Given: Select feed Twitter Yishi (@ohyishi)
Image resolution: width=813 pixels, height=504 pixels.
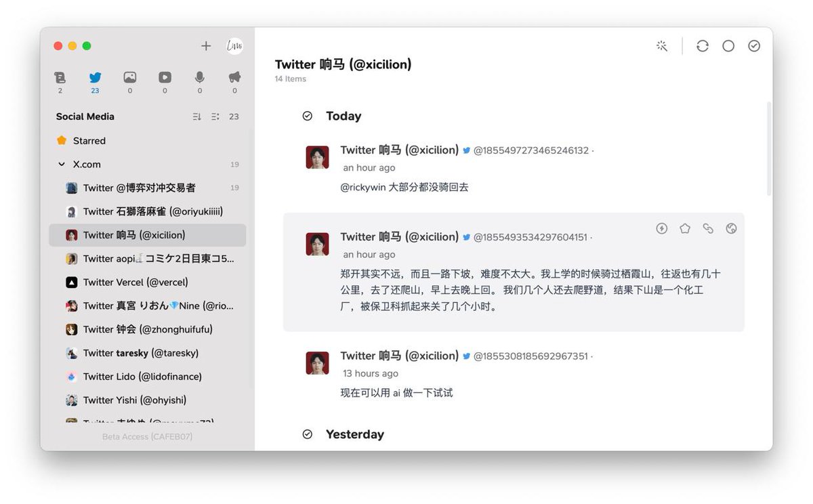Looking at the screenshot, I should tap(148, 400).
